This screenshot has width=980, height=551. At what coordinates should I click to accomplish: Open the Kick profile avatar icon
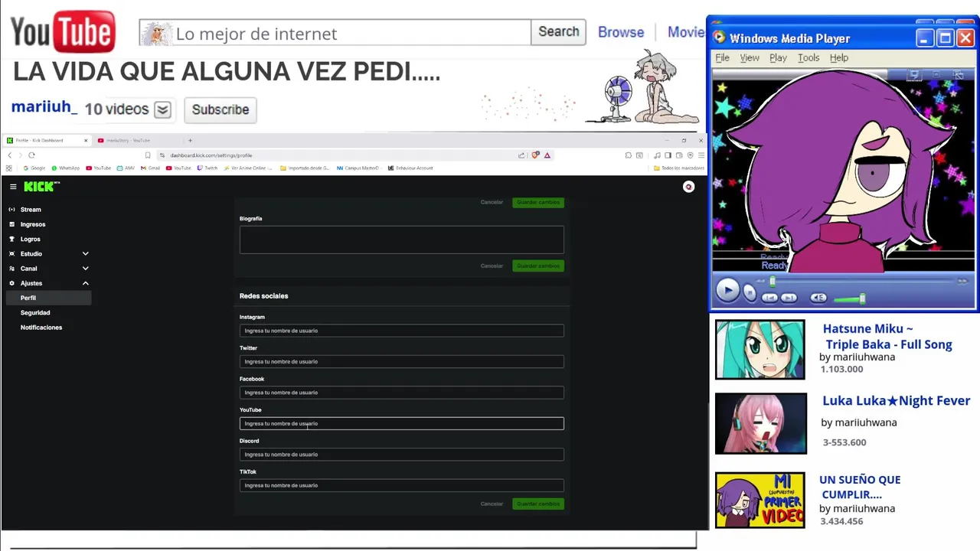tap(688, 187)
